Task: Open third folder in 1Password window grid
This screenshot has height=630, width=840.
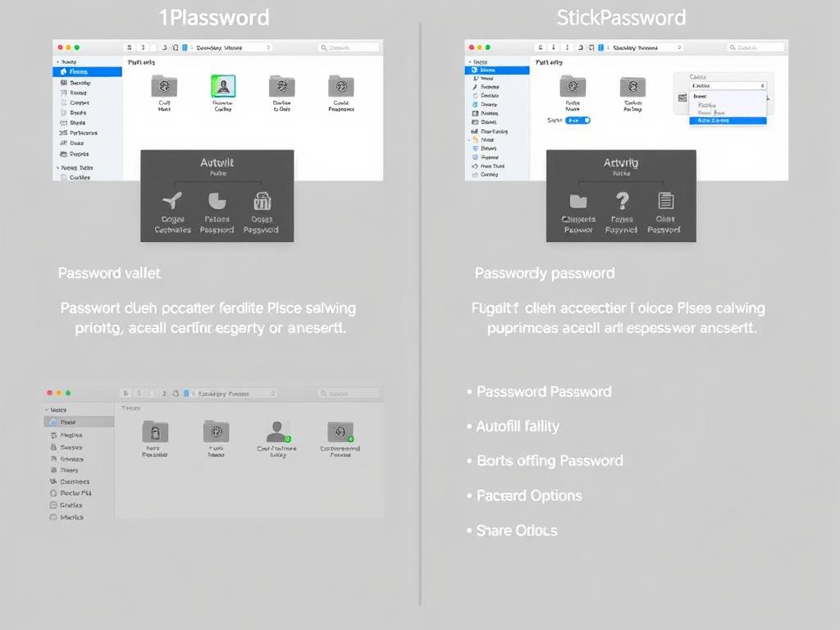Action: [x=282, y=86]
